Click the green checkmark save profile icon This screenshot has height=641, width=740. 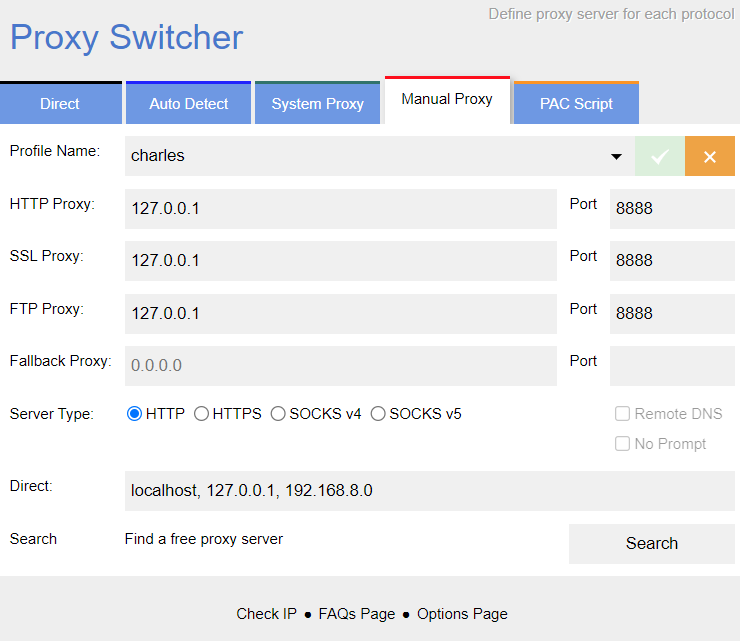click(659, 156)
